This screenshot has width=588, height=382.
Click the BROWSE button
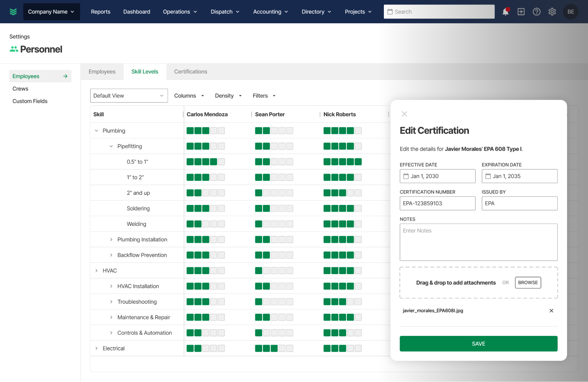pos(528,283)
